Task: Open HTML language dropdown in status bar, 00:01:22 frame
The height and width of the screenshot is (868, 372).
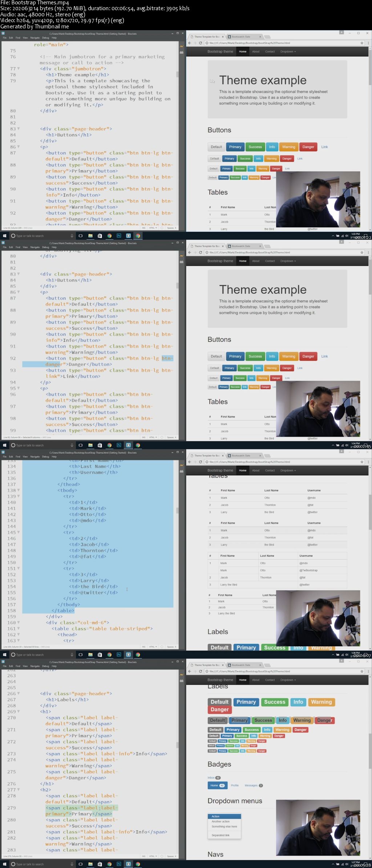Action: pos(153,228)
